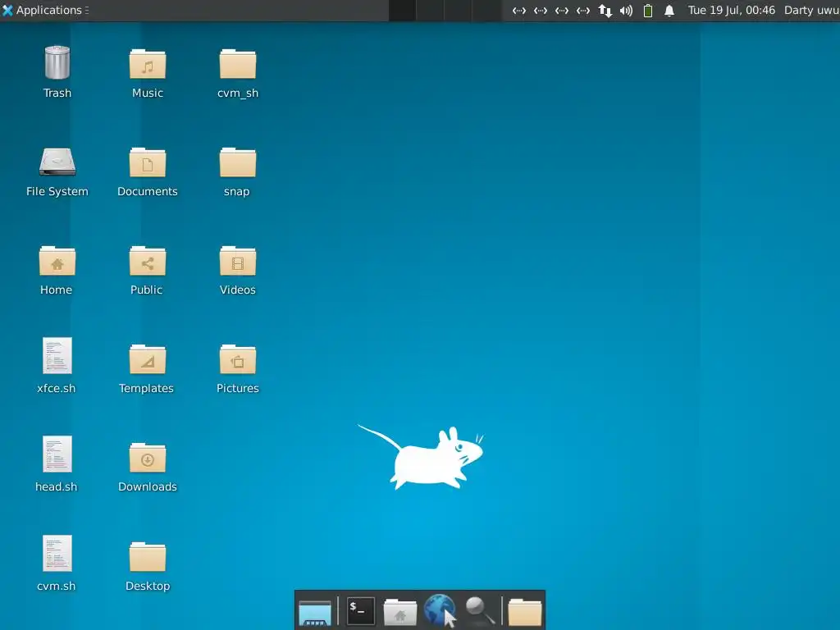Launch the web browser globe icon
The width and height of the screenshot is (840, 630).
440,610
